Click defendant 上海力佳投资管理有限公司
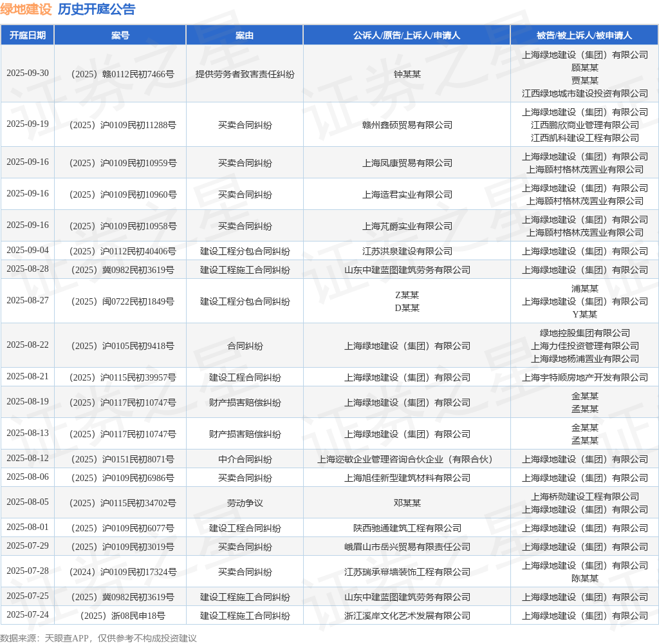659x644 pixels. [584, 346]
